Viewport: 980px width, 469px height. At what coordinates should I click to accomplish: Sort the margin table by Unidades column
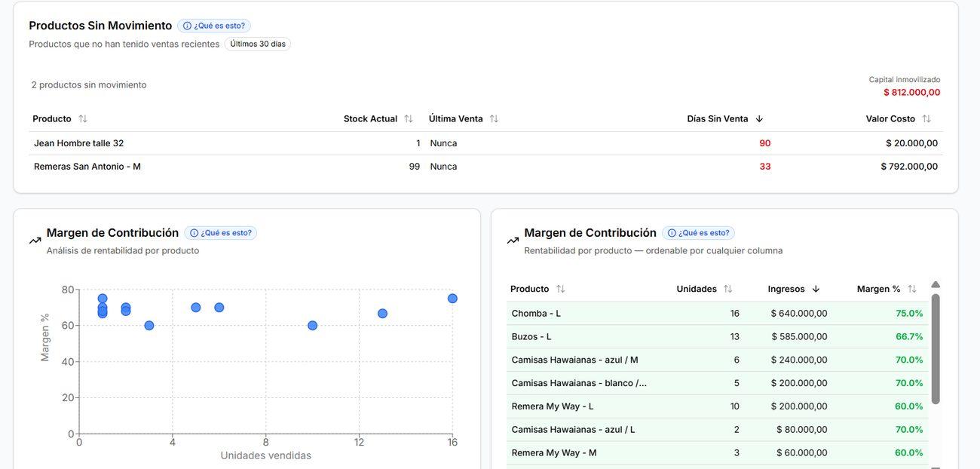click(x=727, y=289)
